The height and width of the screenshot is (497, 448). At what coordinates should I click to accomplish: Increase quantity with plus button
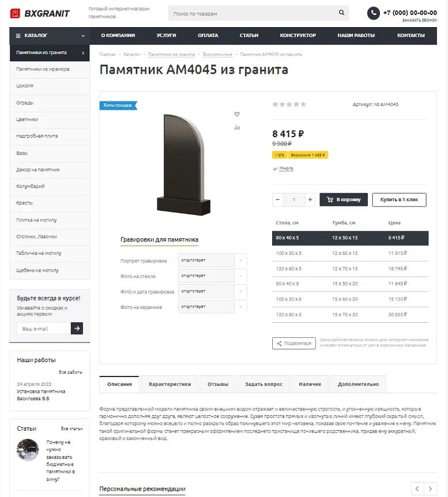(x=310, y=199)
